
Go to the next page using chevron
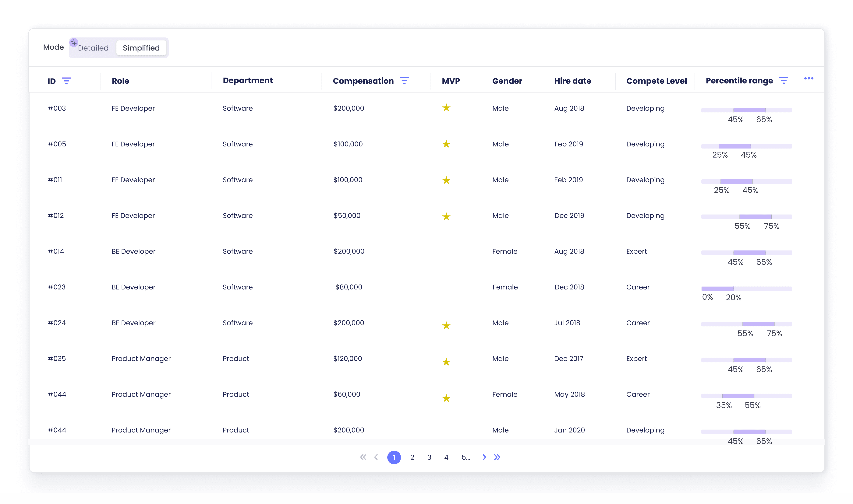tap(484, 457)
